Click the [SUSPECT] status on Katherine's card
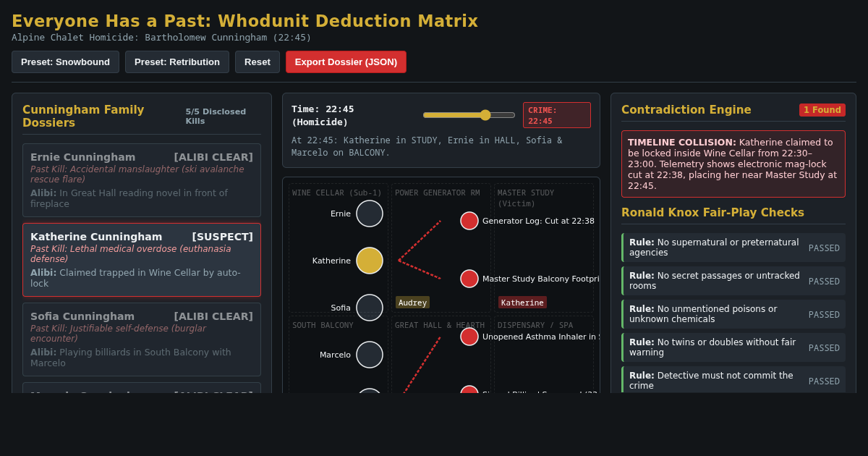Screen dimensions: 868x456 tap(222, 237)
